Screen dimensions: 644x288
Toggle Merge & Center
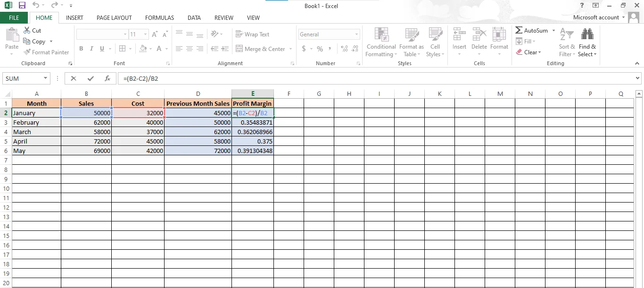click(261, 49)
